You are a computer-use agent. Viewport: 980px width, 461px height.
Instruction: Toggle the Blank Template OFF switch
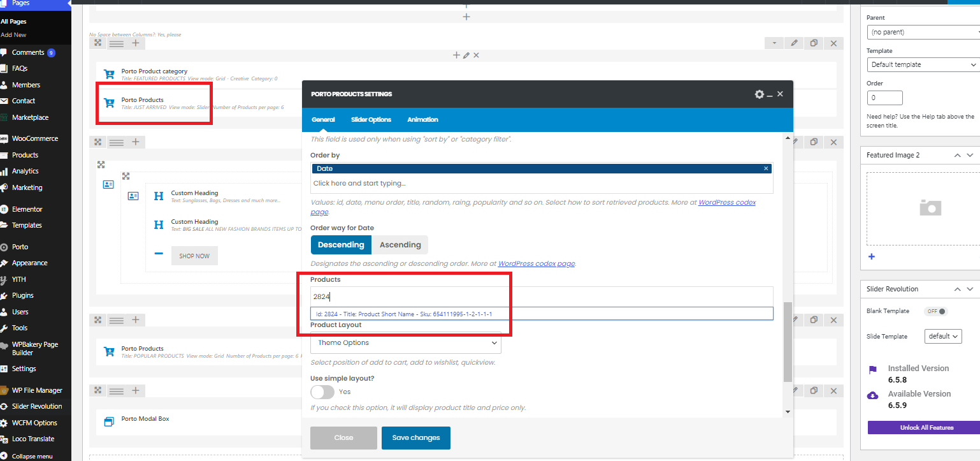(x=937, y=311)
